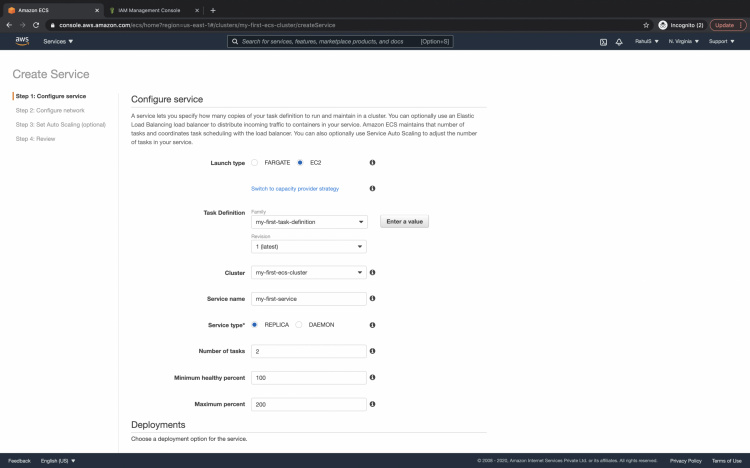Click info icon beside Minimum healthy percent
This screenshot has height=468, width=750.
point(372,377)
